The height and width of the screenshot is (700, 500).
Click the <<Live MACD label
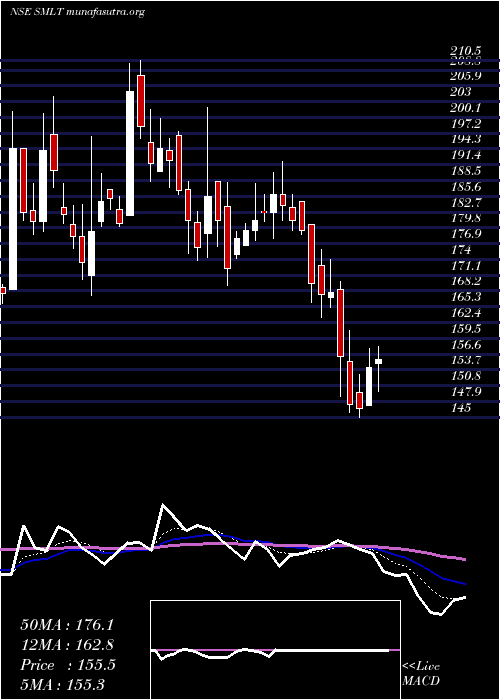pos(421,674)
